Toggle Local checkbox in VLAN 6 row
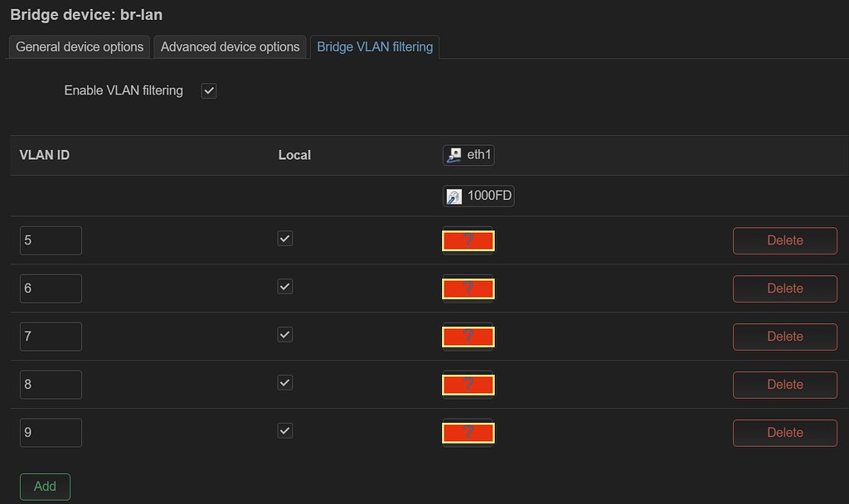Viewport: 849px width, 504px height. tap(285, 287)
